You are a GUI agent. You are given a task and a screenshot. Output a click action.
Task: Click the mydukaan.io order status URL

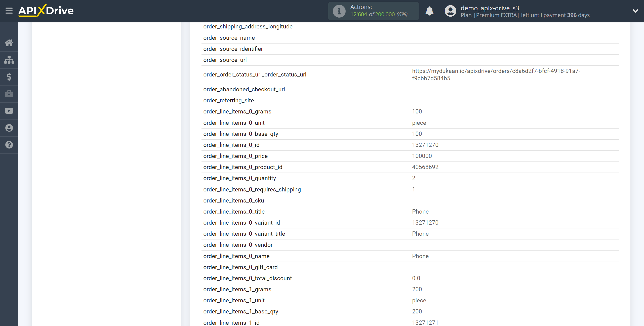496,74
